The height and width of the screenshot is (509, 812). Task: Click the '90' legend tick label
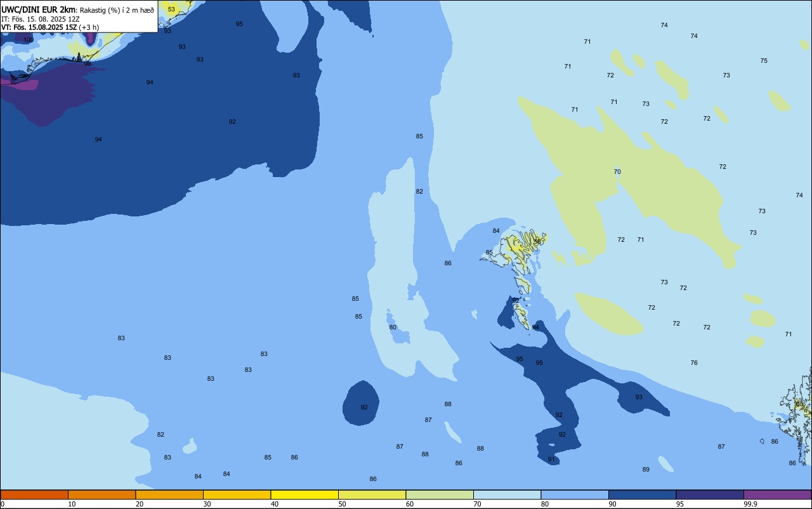[x=612, y=504]
